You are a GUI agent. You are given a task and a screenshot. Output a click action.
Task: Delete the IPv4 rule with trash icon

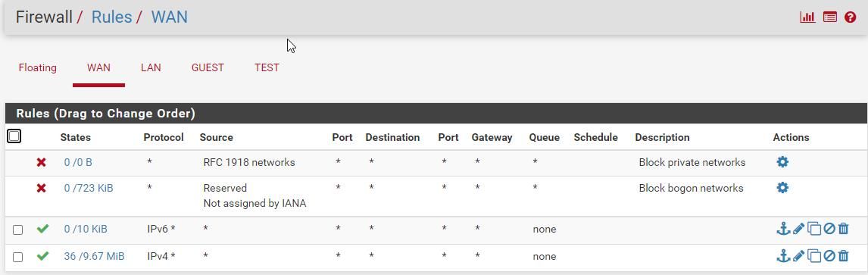(843, 255)
